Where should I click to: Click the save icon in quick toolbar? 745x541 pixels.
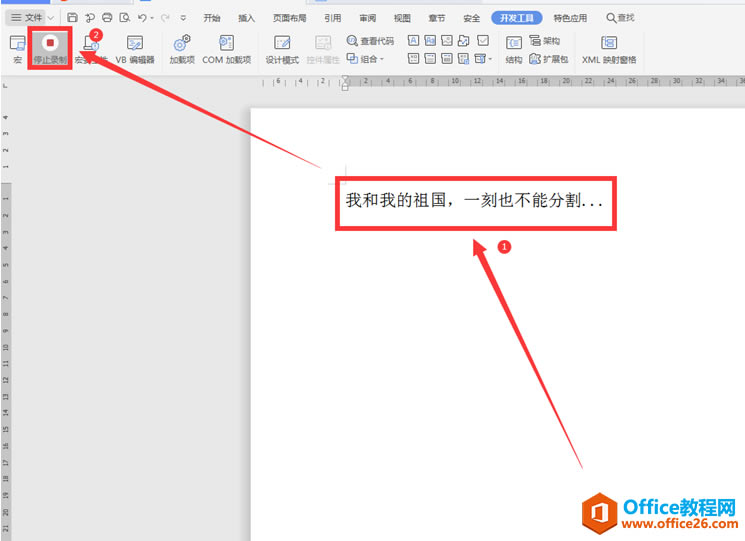[73, 18]
